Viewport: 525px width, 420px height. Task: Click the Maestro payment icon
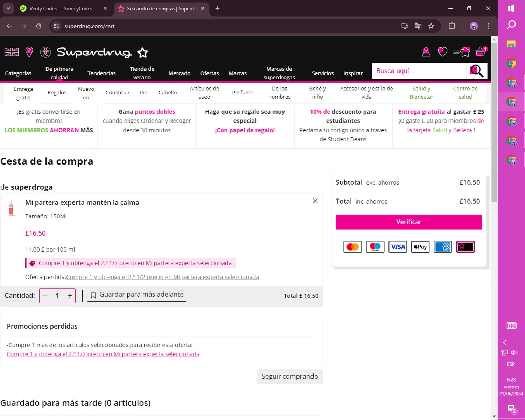coord(375,247)
